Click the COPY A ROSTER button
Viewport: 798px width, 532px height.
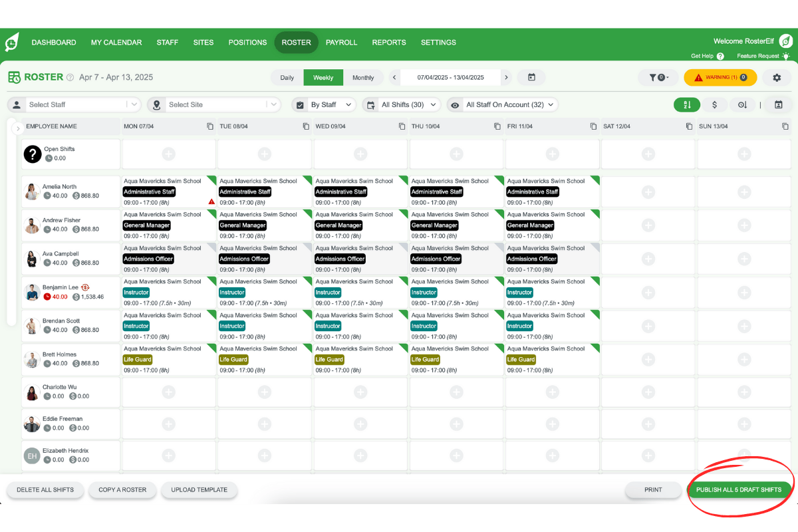[122, 489]
